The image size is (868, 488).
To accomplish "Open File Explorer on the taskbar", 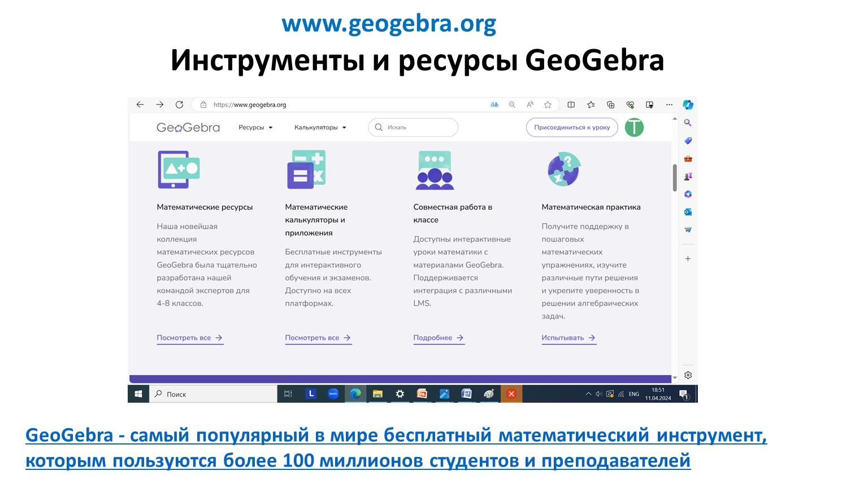I will click(x=377, y=394).
